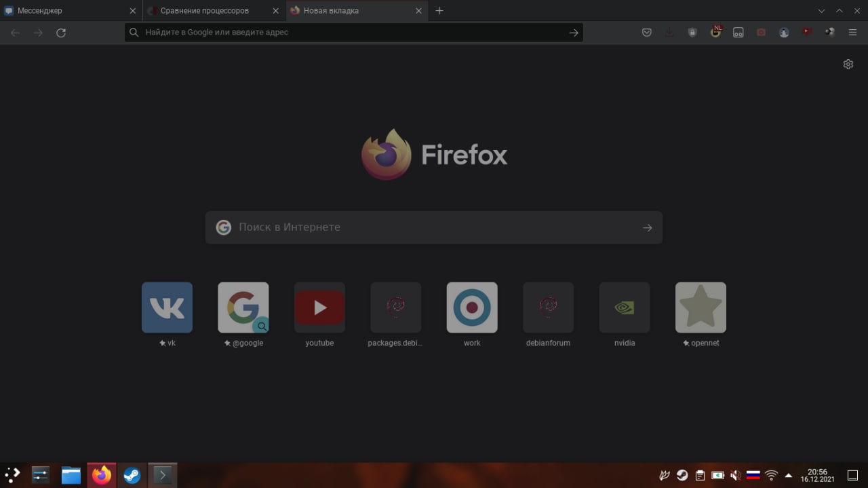The height and width of the screenshot is (488, 868).
Task: Open the Wi-Fi network tray icon
Action: tap(771, 475)
